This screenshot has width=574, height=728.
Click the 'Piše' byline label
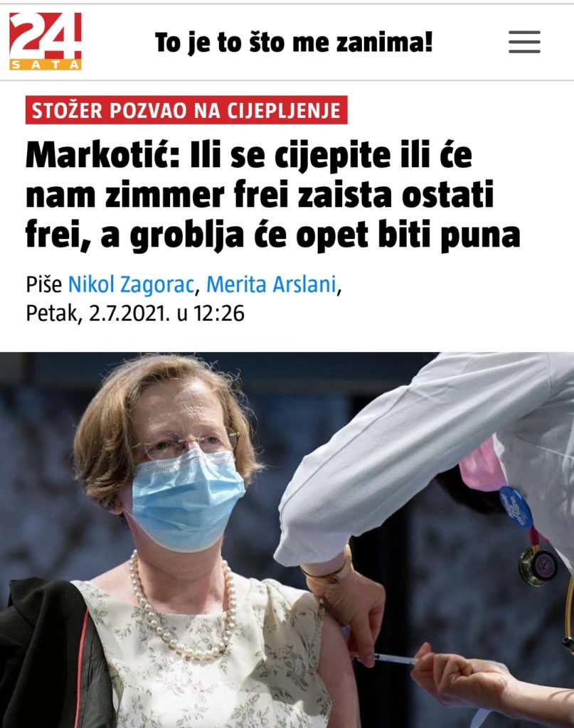point(43,284)
